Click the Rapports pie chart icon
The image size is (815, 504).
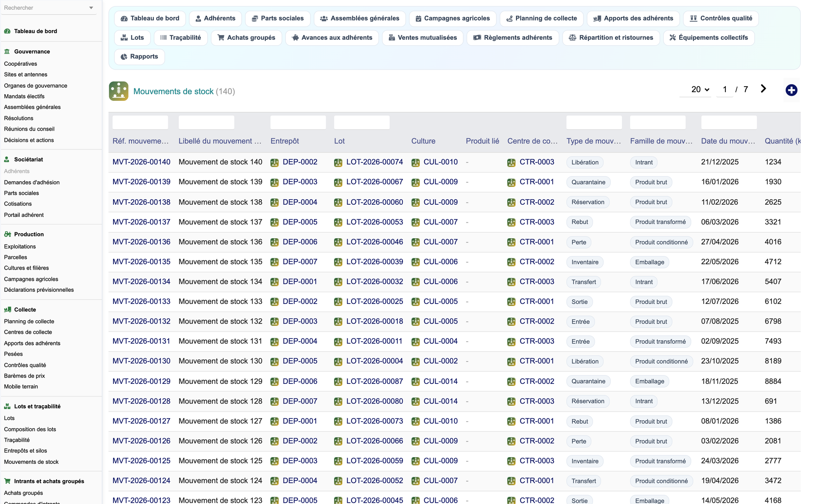pyautogui.click(x=124, y=57)
